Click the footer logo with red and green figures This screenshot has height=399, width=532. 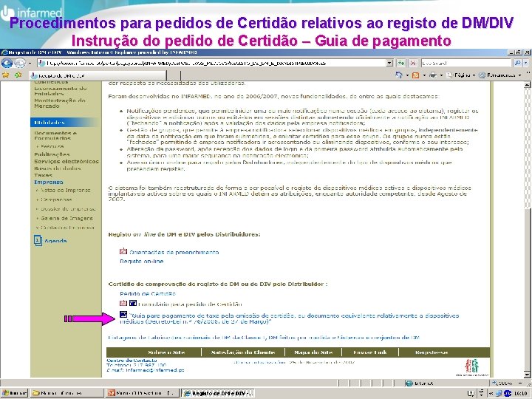tap(472, 367)
